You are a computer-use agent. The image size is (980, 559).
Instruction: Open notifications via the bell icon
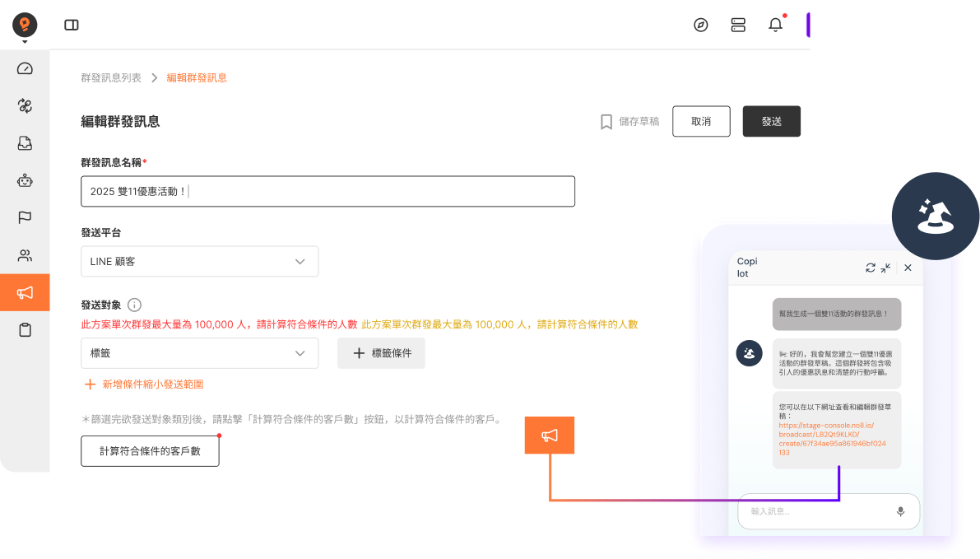pos(774,25)
